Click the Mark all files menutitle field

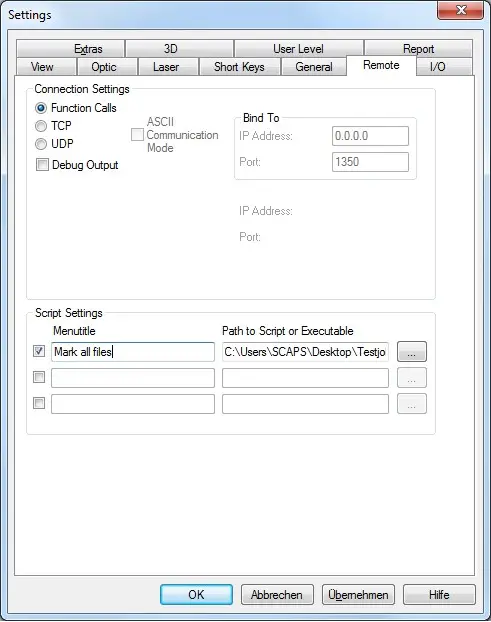(x=133, y=352)
